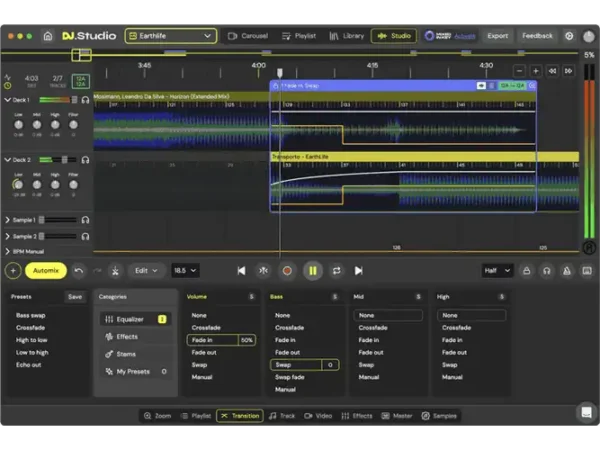This screenshot has height=450, width=600.
Task: Click the Automix button
Action: point(46,271)
